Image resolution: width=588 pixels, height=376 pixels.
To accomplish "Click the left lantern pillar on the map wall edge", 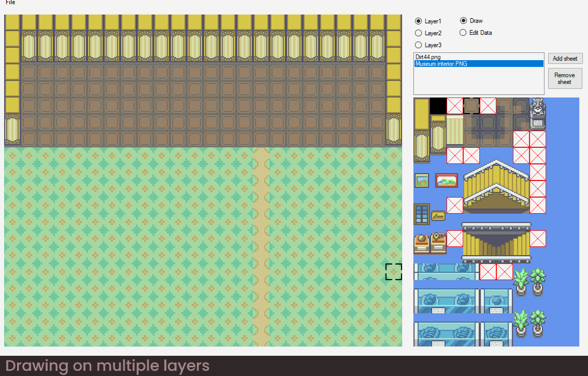I will (12, 130).
